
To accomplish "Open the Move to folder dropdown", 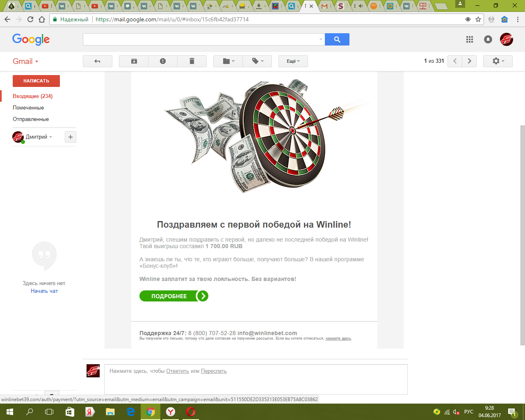I will (228, 61).
